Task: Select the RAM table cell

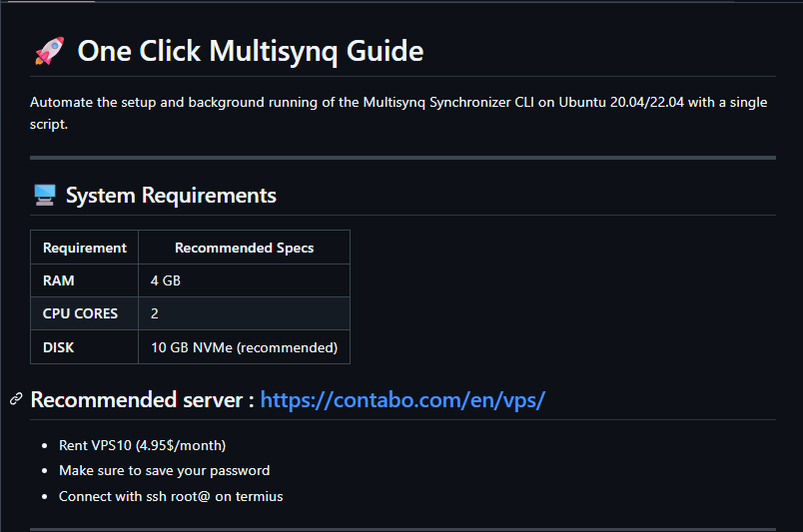Action: point(85,280)
